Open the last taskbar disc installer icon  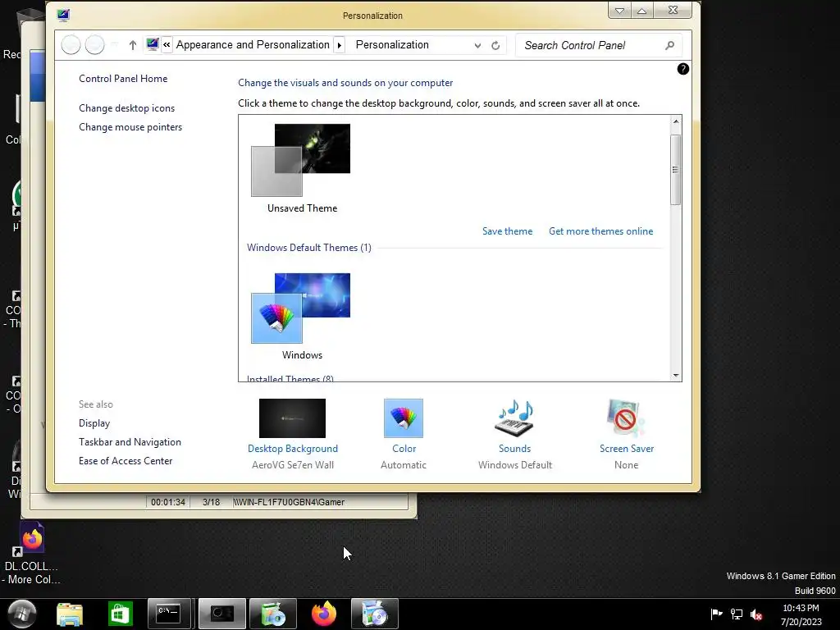[x=374, y=614]
